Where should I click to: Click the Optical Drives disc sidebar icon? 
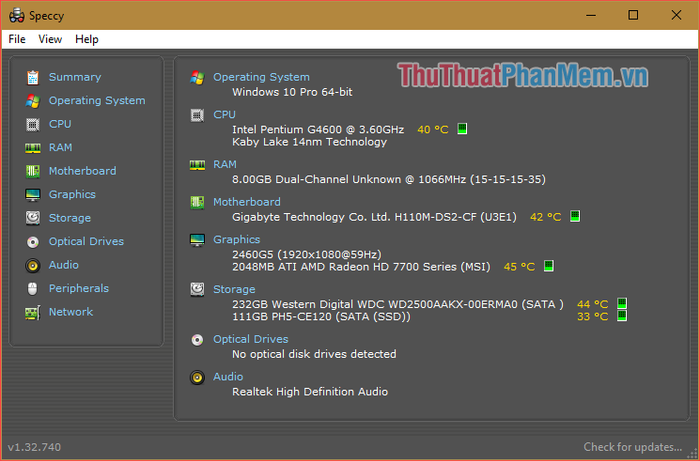coord(33,242)
